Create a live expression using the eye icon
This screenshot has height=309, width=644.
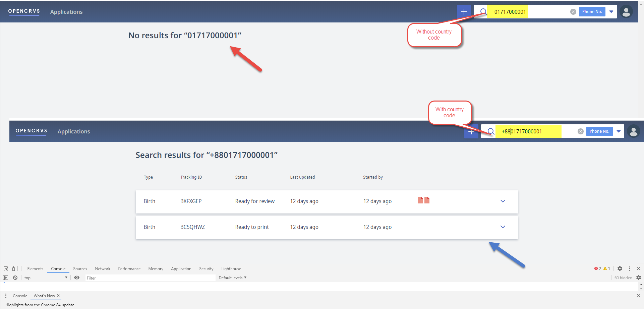point(77,277)
